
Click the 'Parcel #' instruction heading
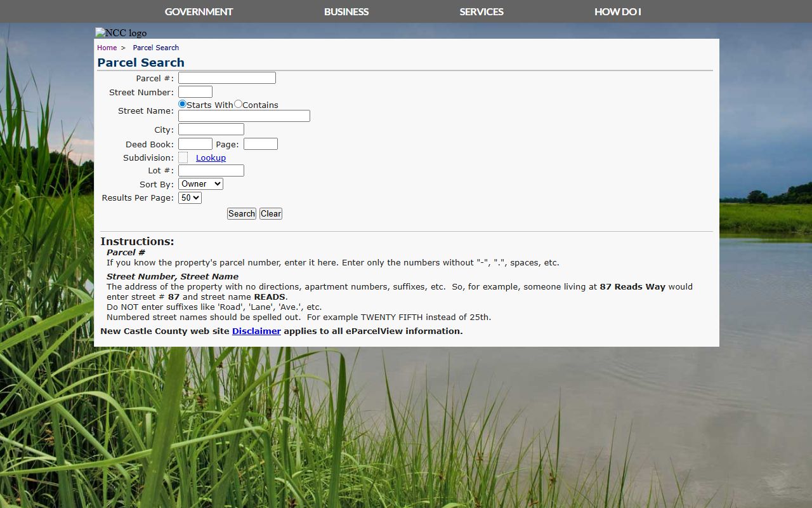click(x=126, y=252)
